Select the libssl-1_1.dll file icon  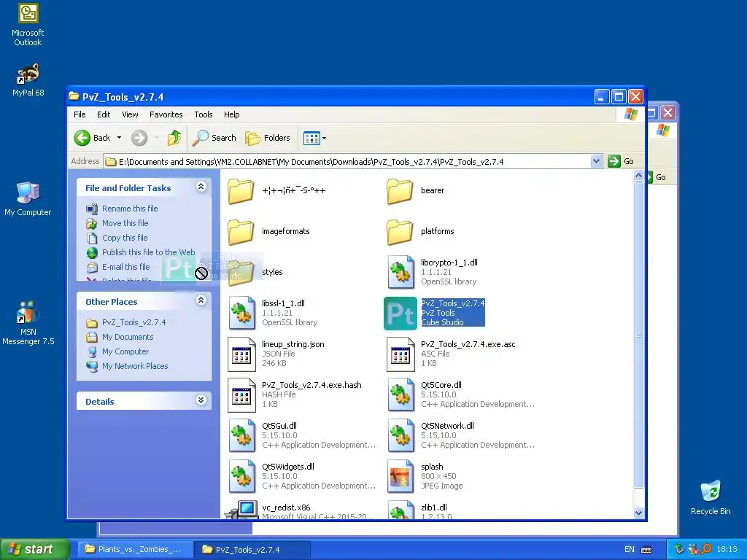pyautogui.click(x=241, y=313)
